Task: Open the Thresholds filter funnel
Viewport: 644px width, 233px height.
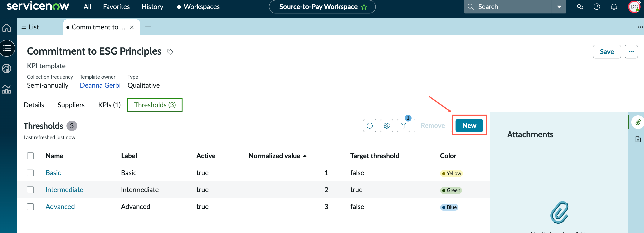Action: click(x=403, y=125)
